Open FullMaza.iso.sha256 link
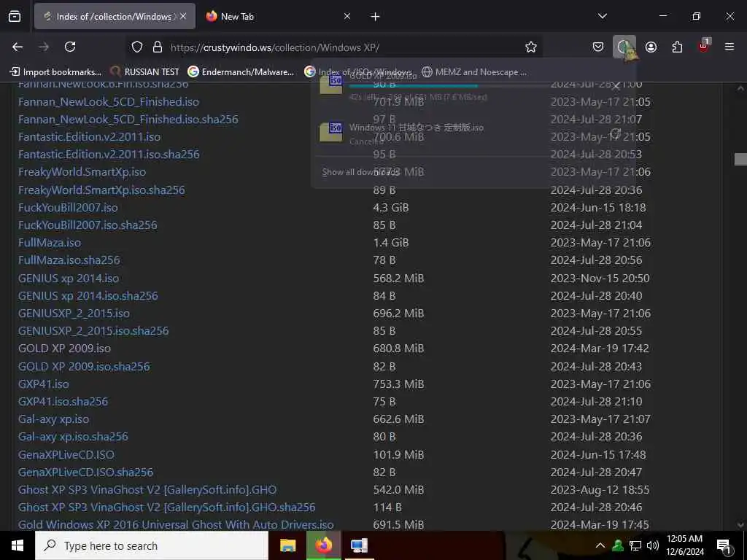Screen dimensions: 747x560 tap(69, 260)
